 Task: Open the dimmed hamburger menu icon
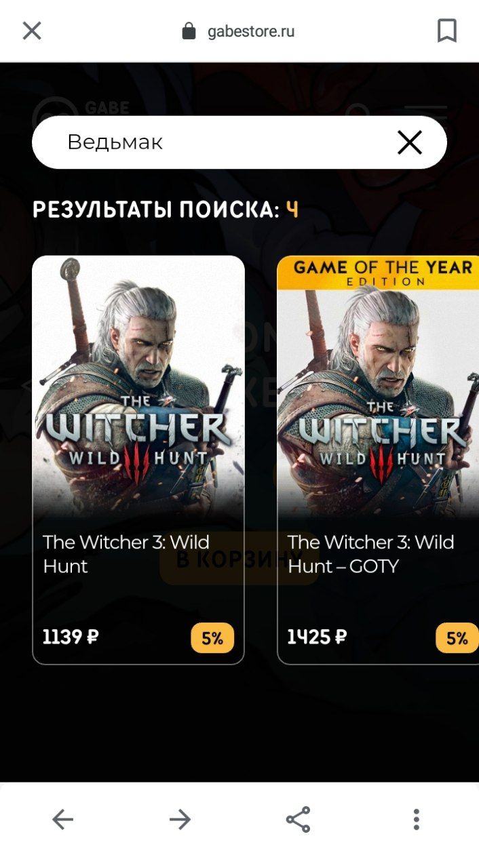425,112
